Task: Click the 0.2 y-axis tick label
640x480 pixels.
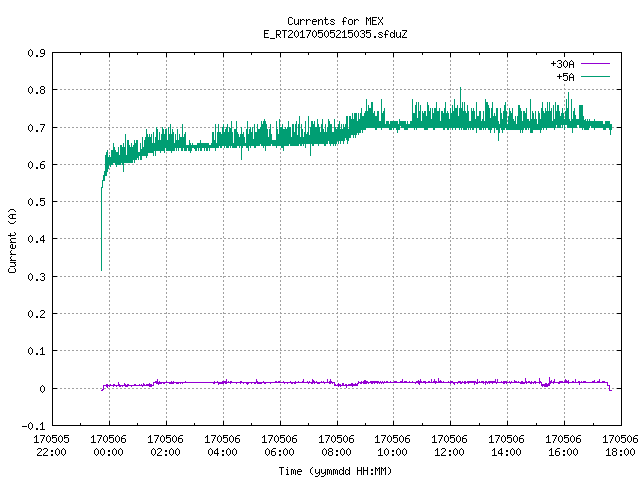Action: tap(36, 314)
